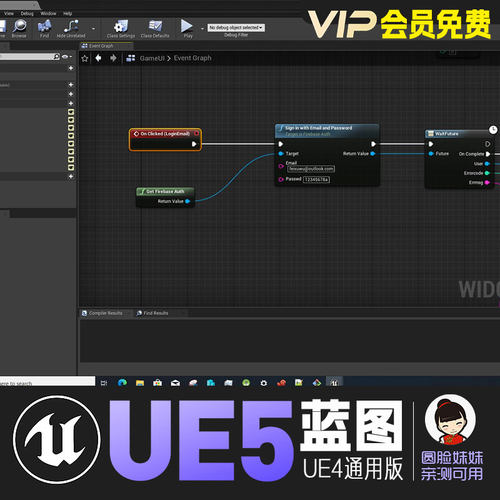The width and height of the screenshot is (500, 500).
Task: Open the Play options dropdown arrow
Action: [x=202, y=29]
